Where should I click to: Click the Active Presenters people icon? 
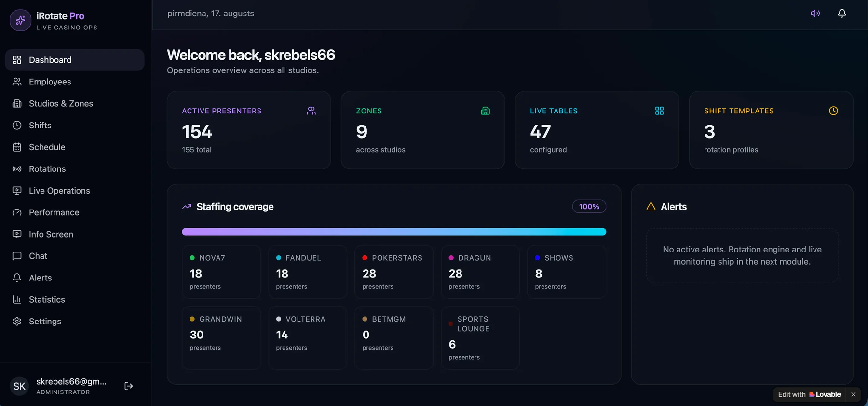(312, 111)
